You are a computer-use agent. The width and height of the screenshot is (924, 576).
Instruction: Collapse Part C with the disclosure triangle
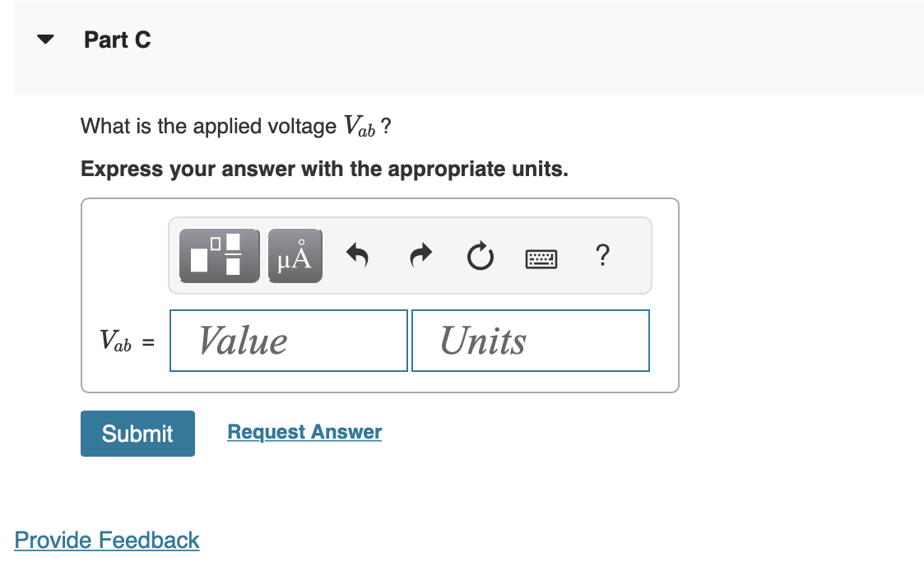tap(45, 39)
